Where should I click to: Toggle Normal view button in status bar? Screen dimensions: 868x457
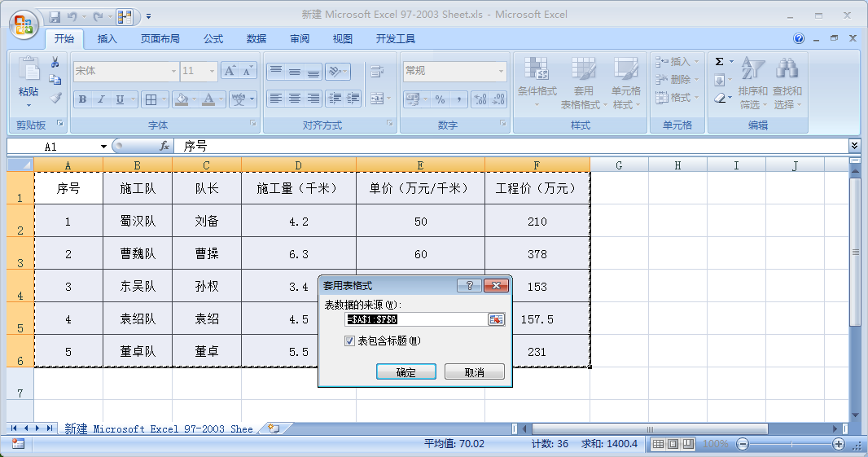pyautogui.click(x=659, y=444)
